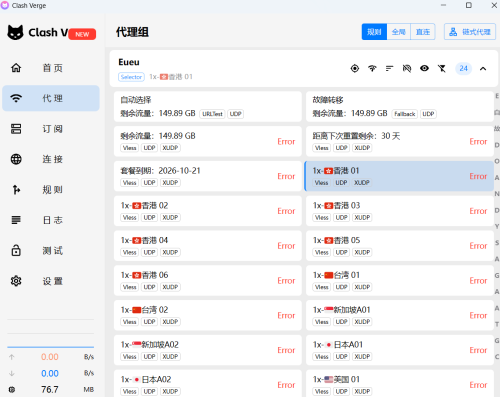Select the 1x-新加坡A02 proxy node
This screenshot has width=500, height=397.
click(207, 350)
